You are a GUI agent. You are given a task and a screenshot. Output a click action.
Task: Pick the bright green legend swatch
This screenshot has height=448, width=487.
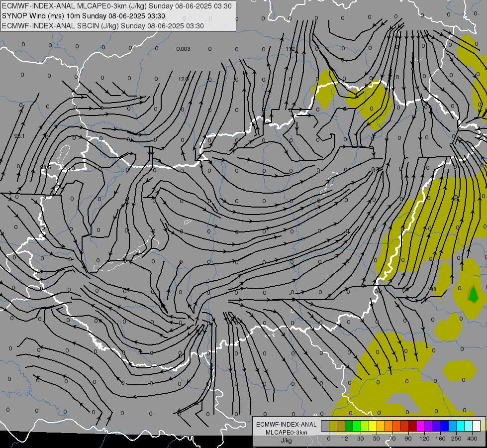[x=357, y=426]
